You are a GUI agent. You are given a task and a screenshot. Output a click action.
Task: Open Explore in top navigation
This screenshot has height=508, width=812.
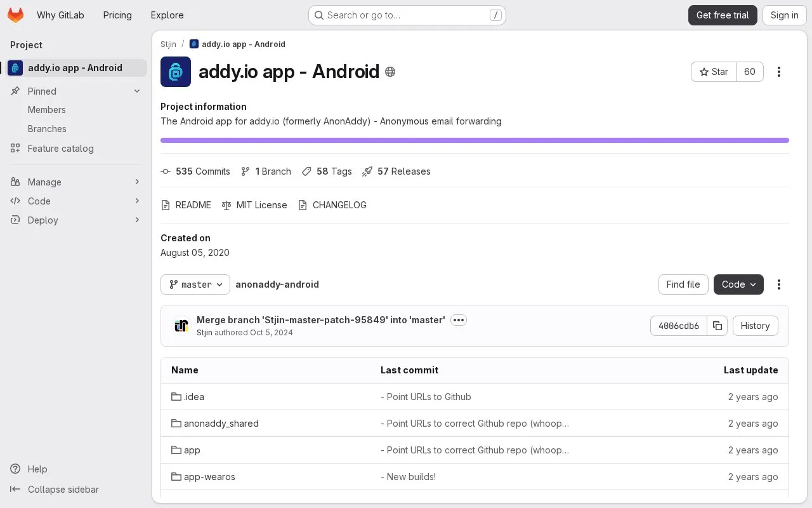167,15
